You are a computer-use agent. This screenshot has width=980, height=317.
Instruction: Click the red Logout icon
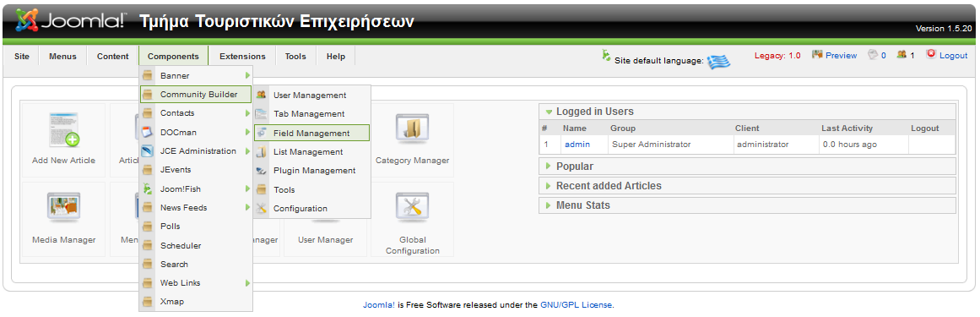931,54
